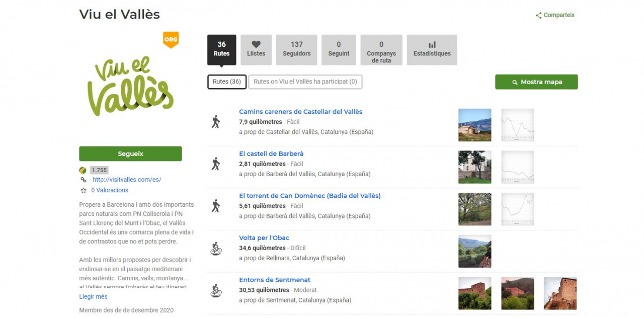Open the 0 Seguint tab
Viewport: 644px width, 318px height.
coord(339,50)
